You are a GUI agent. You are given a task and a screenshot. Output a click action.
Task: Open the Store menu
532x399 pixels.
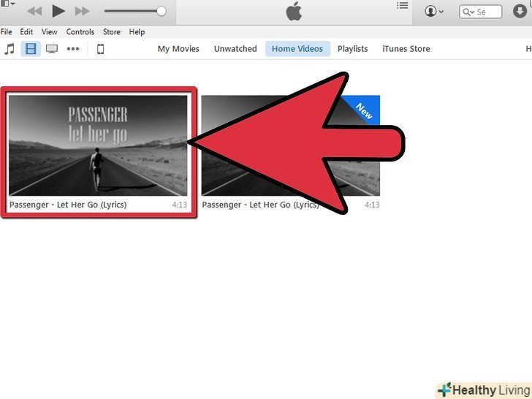click(x=112, y=32)
